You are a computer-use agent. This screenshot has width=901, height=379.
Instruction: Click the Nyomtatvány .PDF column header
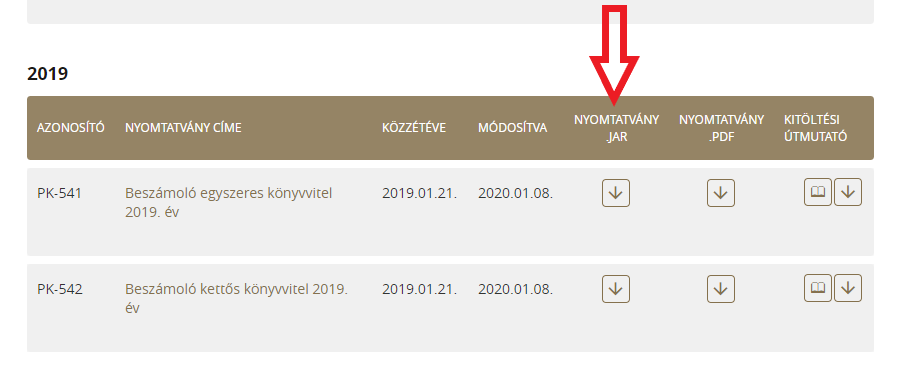(721, 128)
